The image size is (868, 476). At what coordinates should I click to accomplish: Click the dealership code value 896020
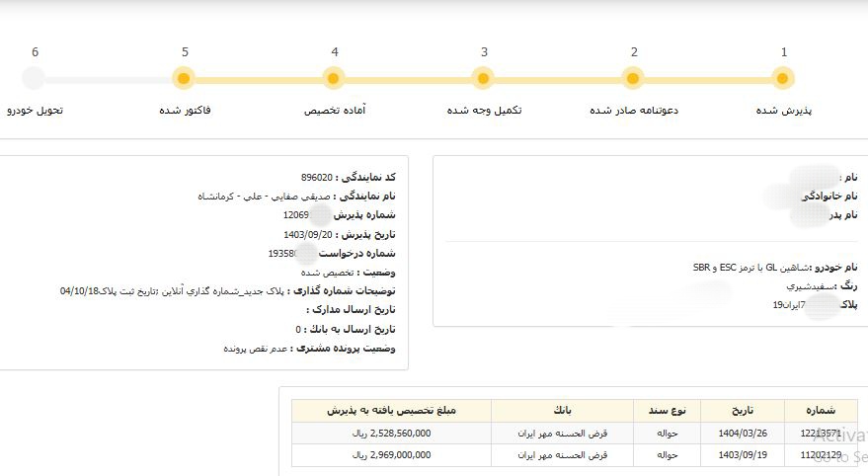click(x=317, y=177)
